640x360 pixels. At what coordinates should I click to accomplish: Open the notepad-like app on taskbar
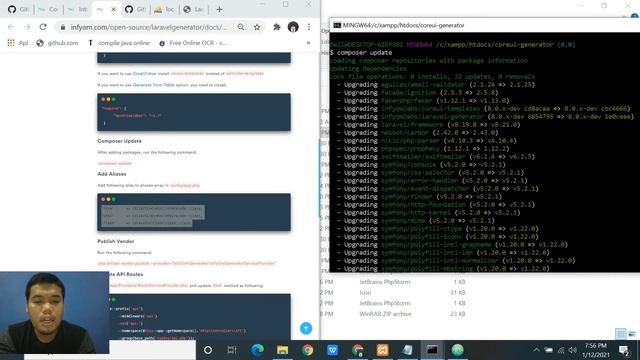click(407, 350)
